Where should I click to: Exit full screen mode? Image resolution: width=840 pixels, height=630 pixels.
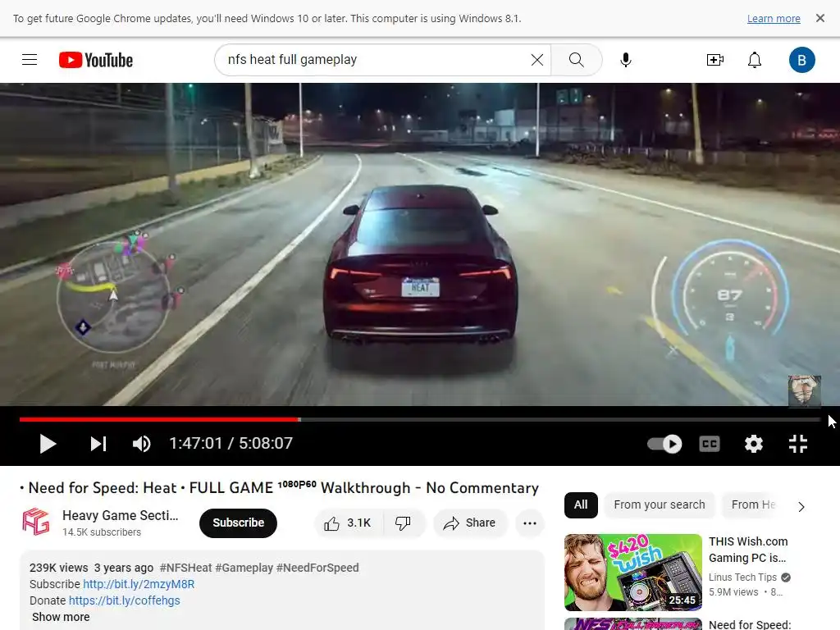point(797,444)
